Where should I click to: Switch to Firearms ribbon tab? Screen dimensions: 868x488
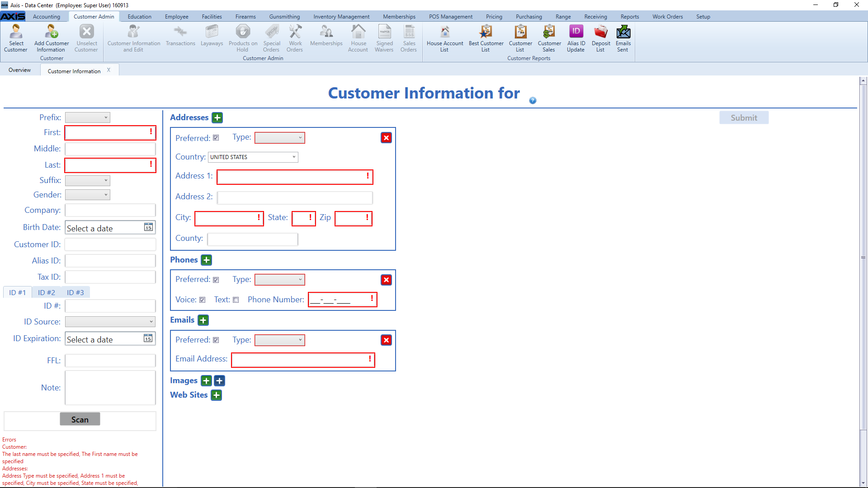(x=245, y=17)
